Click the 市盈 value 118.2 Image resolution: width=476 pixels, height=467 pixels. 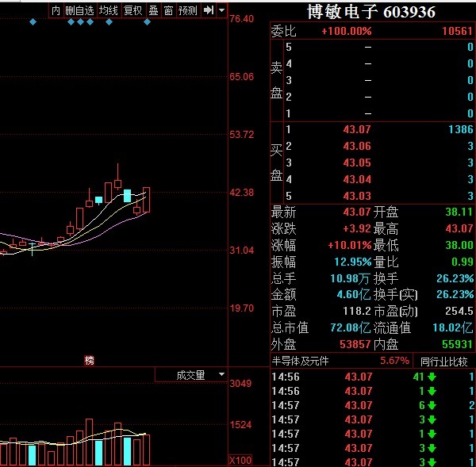click(357, 311)
